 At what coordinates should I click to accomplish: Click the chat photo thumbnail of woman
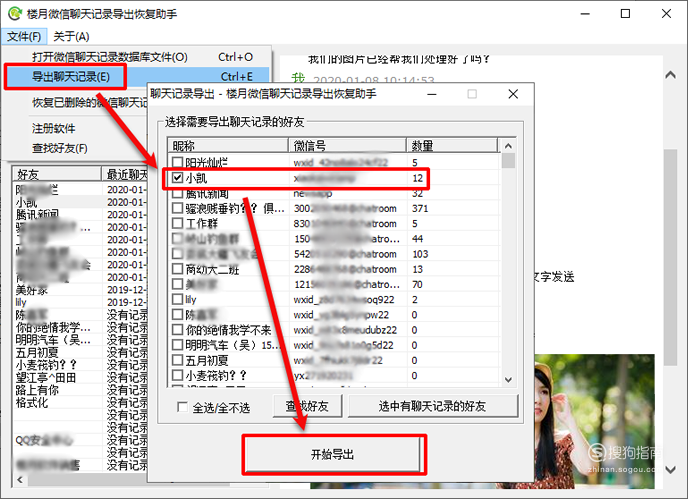coord(595,421)
